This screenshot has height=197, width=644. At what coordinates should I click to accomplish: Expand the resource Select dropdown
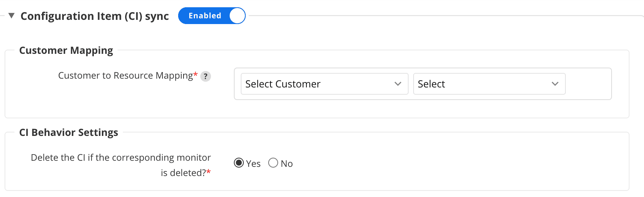489,84
